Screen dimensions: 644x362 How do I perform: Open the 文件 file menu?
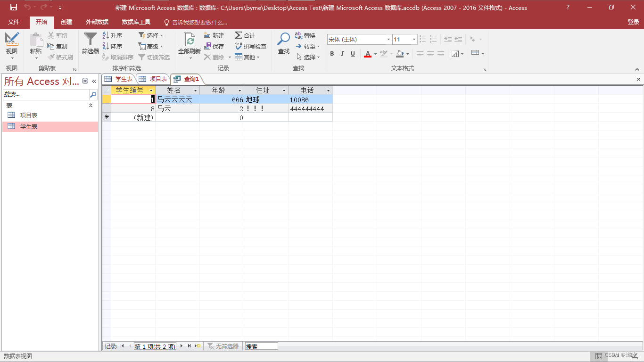(x=14, y=22)
